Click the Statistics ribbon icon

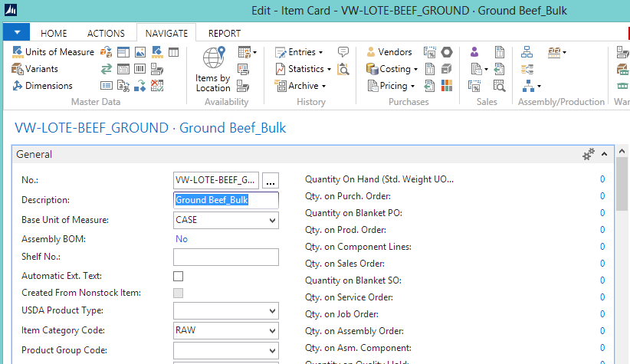(281, 69)
